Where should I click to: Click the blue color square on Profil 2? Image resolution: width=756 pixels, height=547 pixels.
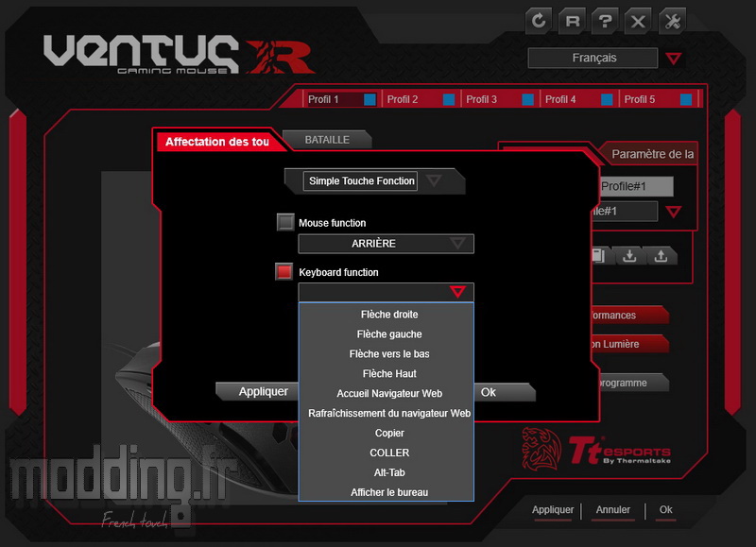pos(449,99)
